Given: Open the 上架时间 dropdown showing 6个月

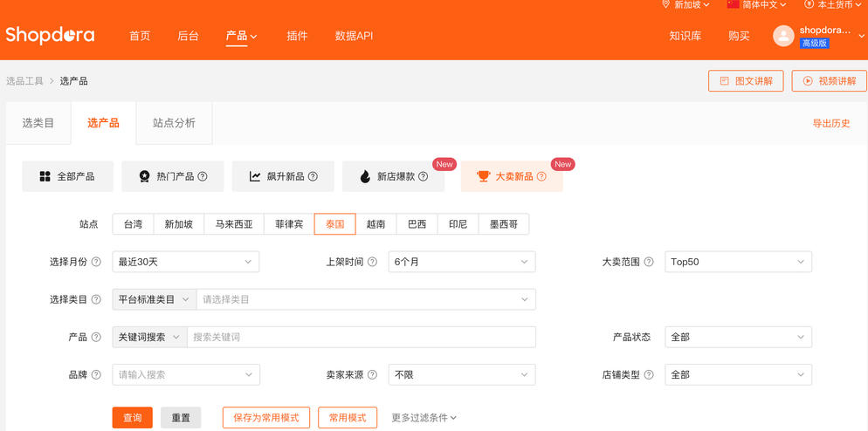Looking at the screenshot, I should pyautogui.click(x=462, y=262).
